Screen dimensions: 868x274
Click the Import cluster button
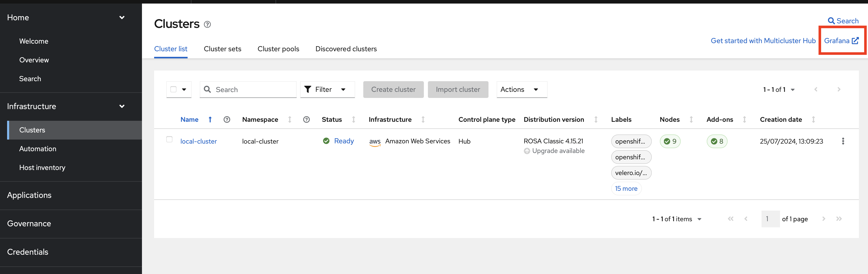coord(458,90)
